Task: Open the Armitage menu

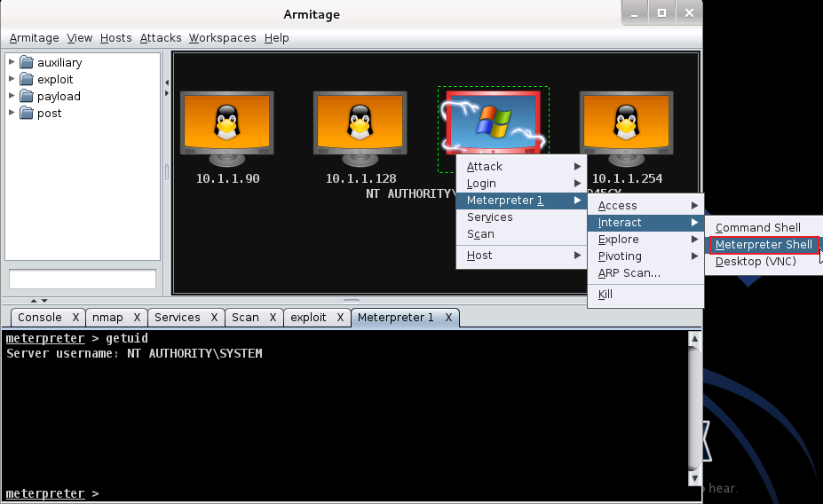Action: (x=34, y=38)
